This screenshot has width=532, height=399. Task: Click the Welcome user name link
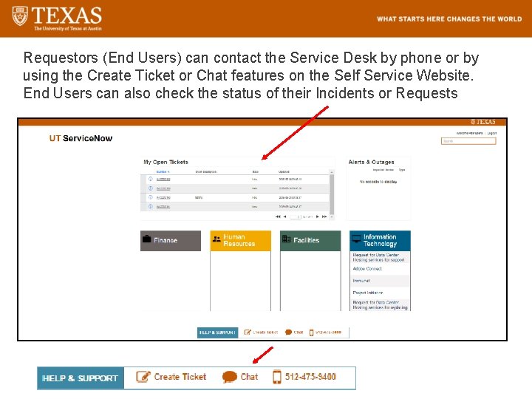click(469, 133)
